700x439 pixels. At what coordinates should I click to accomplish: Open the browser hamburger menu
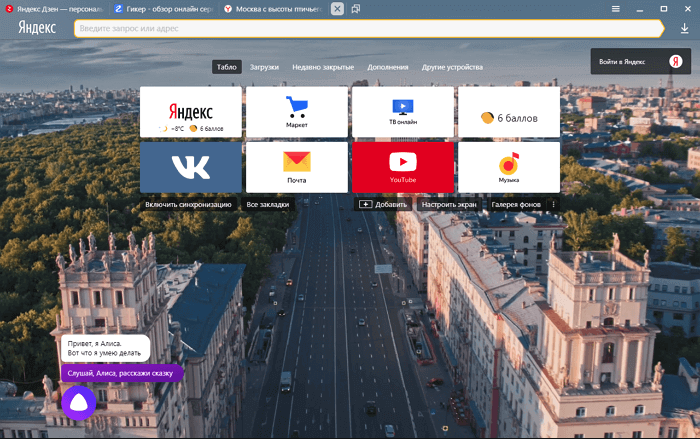click(616, 8)
